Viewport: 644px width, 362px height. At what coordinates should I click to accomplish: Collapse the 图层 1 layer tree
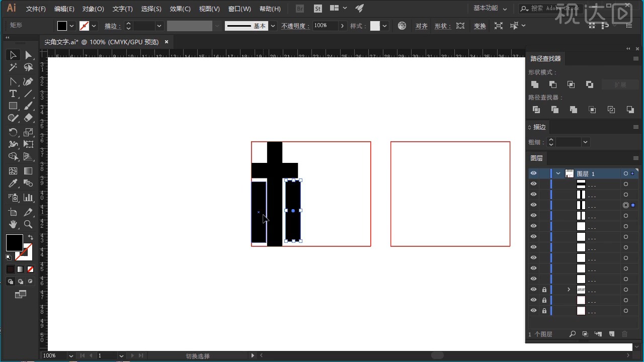click(558, 173)
